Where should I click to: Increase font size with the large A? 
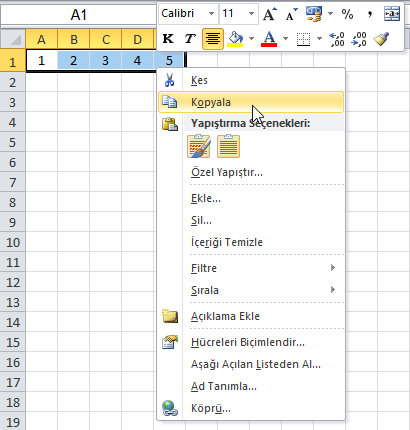pos(270,14)
